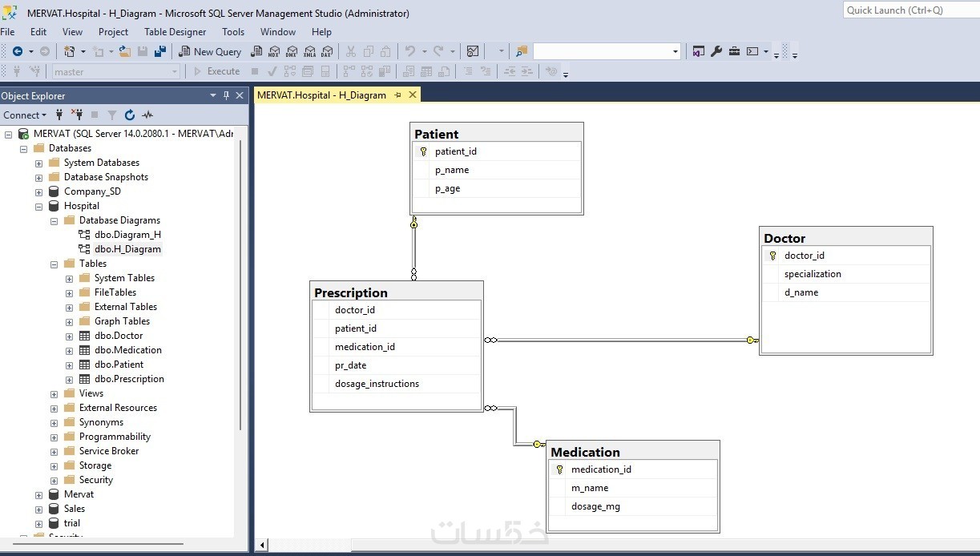Click the diagram horizontal scrollbar left arrow
Image resolution: width=980 pixels, height=556 pixels.
pos(262,546)
